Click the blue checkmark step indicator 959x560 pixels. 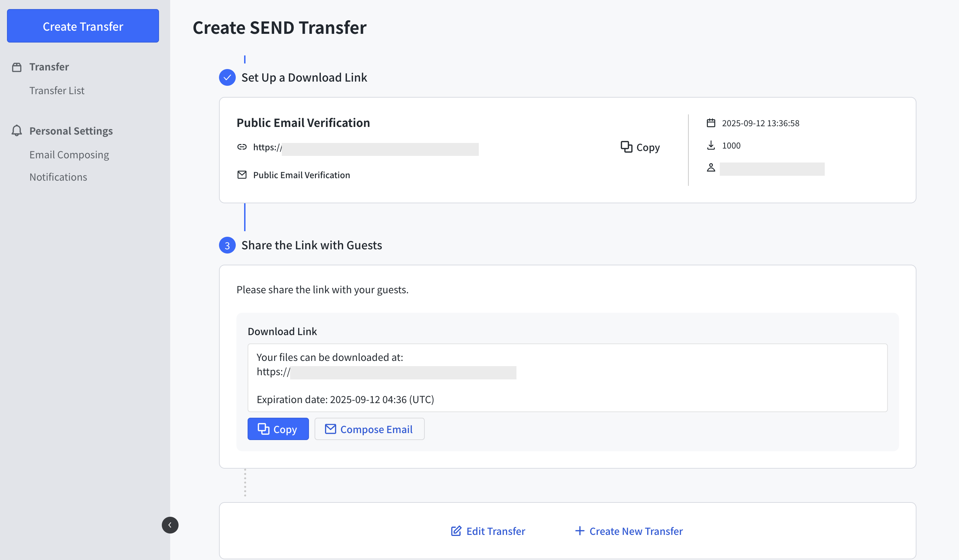[x=227, y=77]
